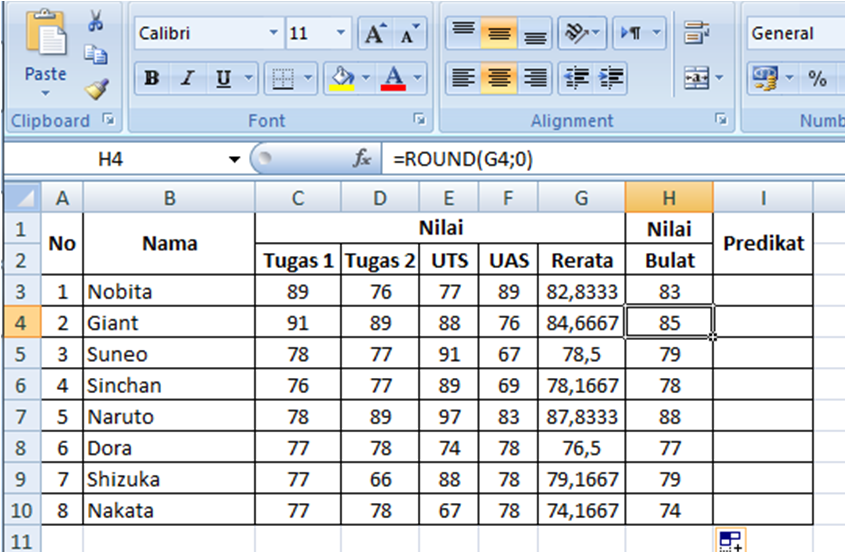Click the Increase Indent icon
Viewport: 846px width, 553px height.
coord(611,78)
